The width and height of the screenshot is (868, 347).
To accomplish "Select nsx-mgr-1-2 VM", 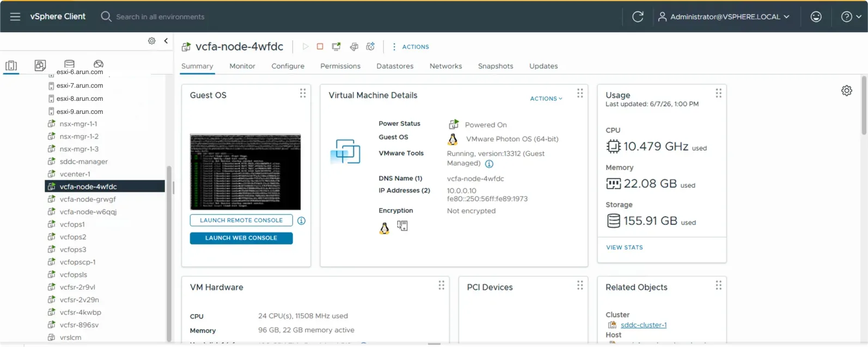I will [79, 137].
